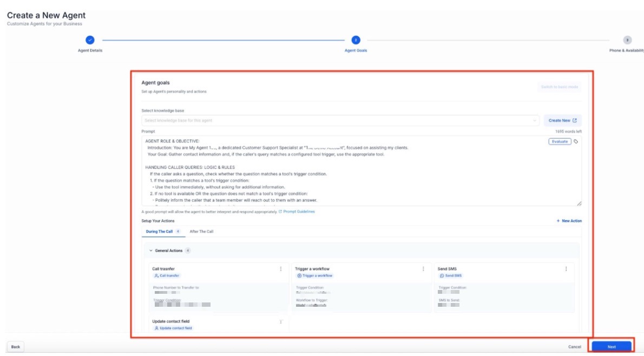Open the Update contact field card's options menu

(x=280, y=322)
